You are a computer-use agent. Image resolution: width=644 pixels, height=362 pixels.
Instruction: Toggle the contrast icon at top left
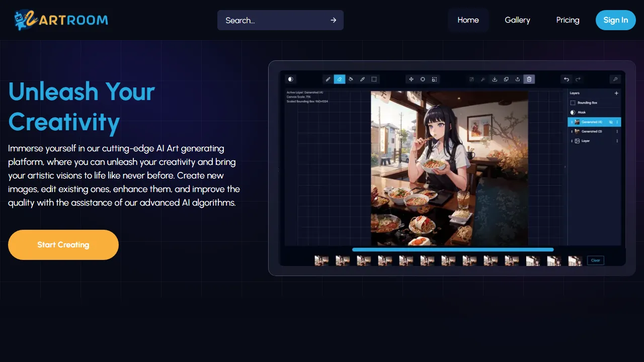[x=290, y=79]
